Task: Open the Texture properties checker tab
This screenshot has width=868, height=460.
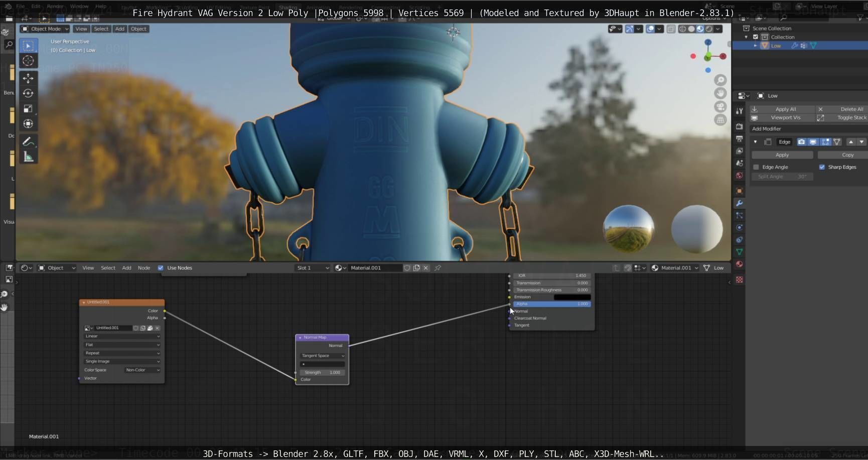Action: click(739, 279)
